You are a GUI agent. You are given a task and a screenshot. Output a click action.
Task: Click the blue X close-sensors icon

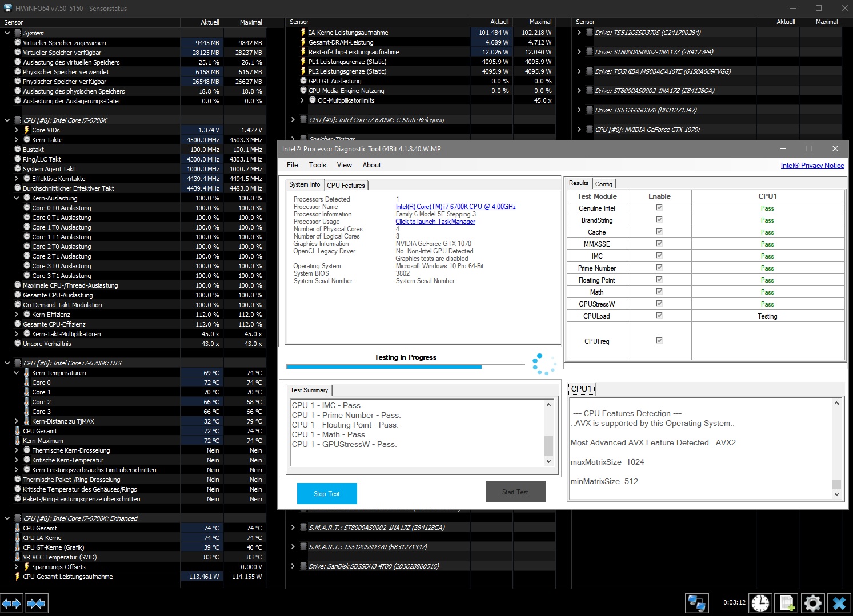pyautogui.click(x=839, y=603)
